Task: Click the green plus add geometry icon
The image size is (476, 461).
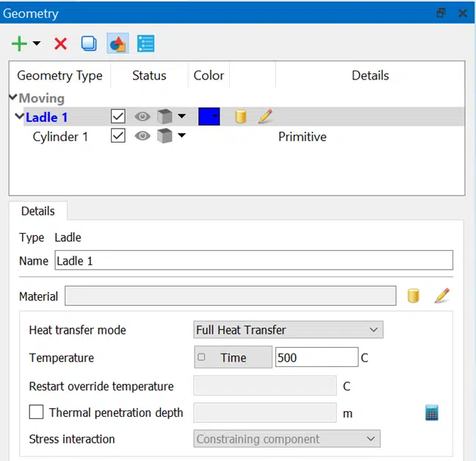Action: coord(20,44)
